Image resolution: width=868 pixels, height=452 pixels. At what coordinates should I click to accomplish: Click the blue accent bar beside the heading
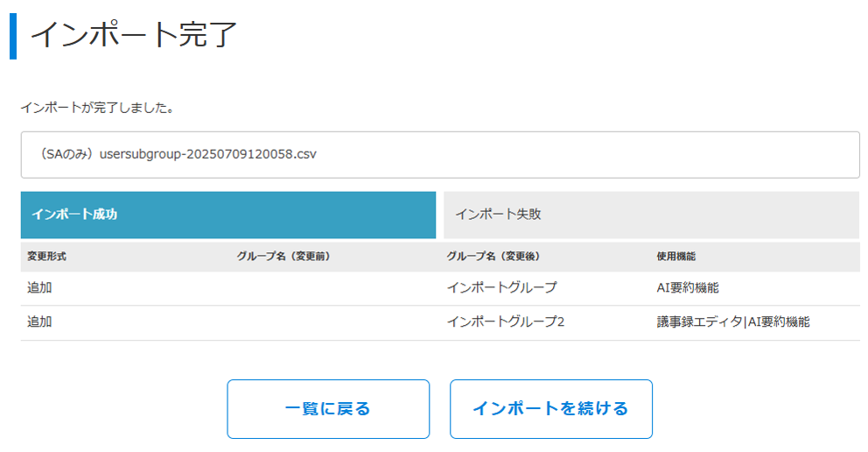[13, 35]
